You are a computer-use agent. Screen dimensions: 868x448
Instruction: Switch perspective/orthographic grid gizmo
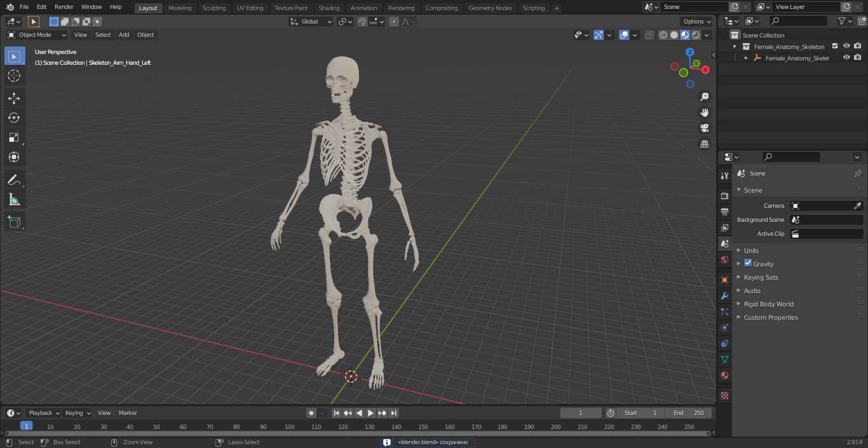tap(705, 144)
